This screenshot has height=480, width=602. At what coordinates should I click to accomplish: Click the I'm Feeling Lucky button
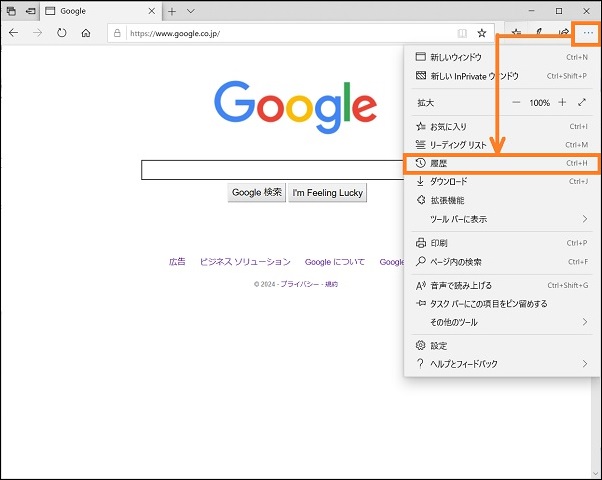(x=327, y=193)
